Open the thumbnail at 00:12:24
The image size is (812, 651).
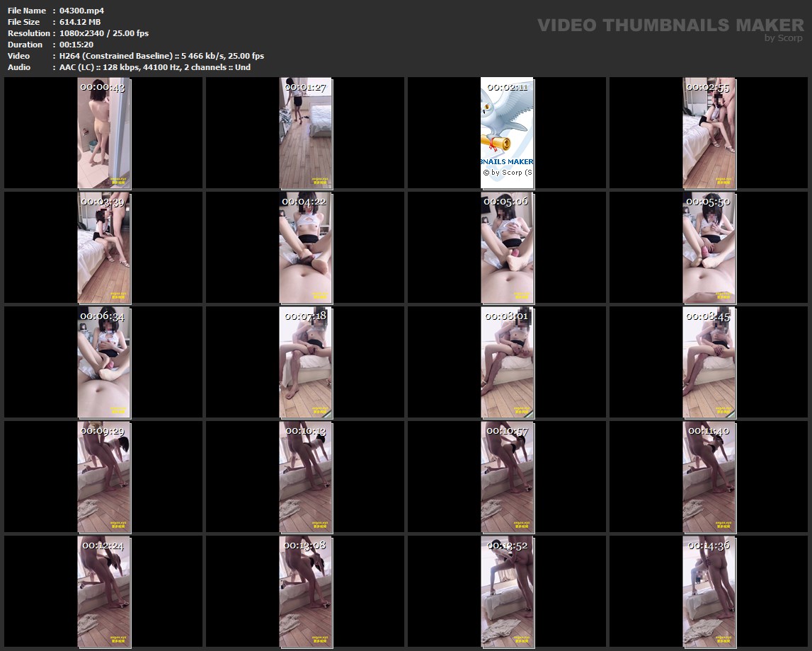pyautogui.click(x=103, y=592)
